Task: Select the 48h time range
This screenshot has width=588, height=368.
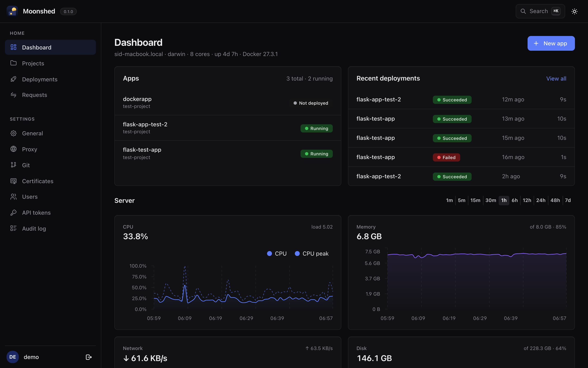Action: (555, 200)
